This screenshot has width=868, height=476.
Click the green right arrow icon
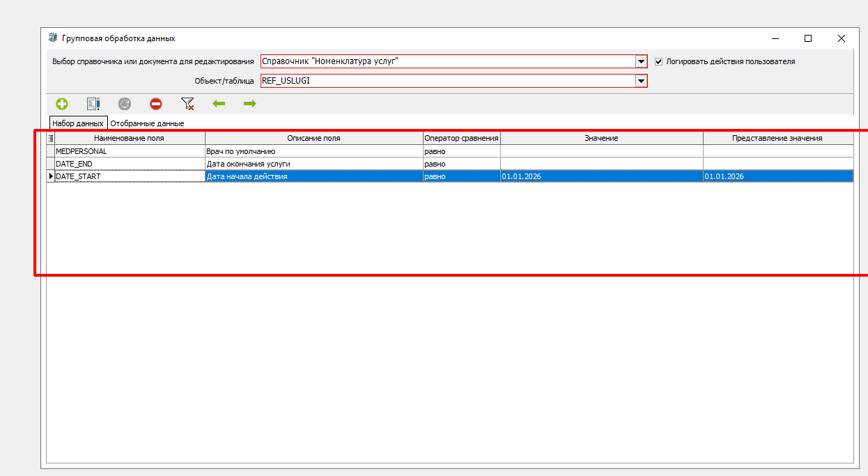click(x=250, y=104)
